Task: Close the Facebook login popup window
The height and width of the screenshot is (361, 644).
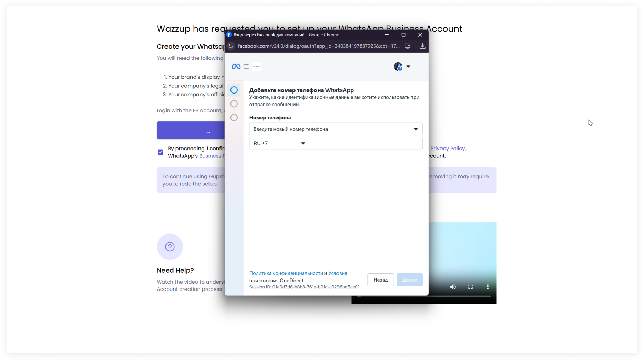Action: pos(420,35)
